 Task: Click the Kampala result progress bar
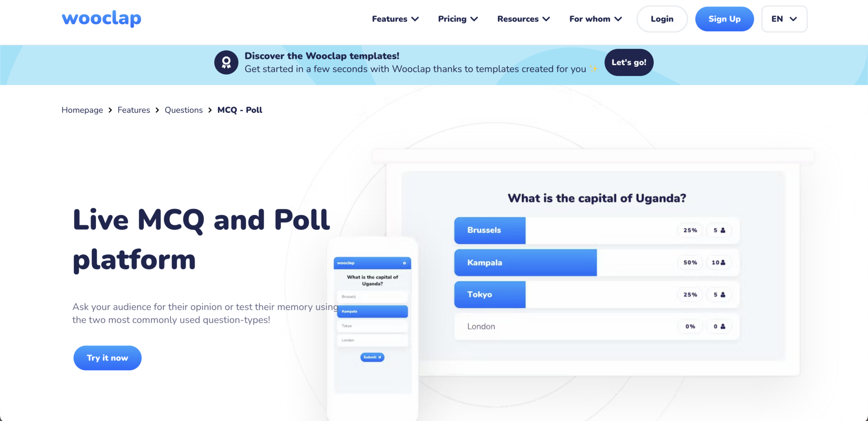tap(526, 262)
